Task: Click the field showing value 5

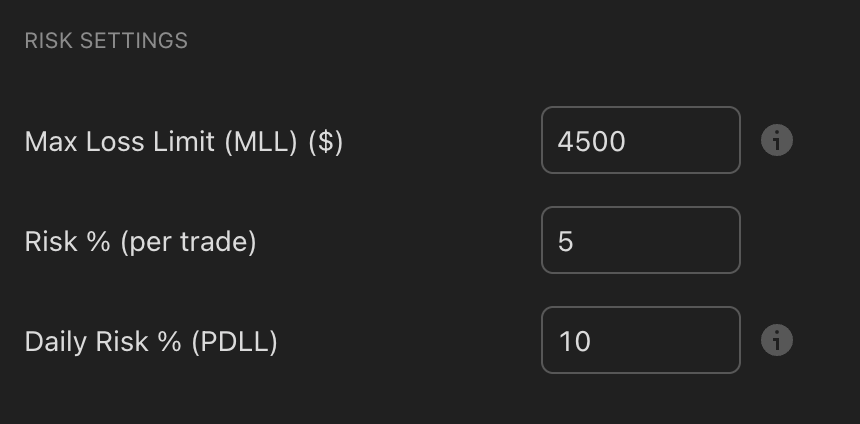Action: tap(640, 241)
